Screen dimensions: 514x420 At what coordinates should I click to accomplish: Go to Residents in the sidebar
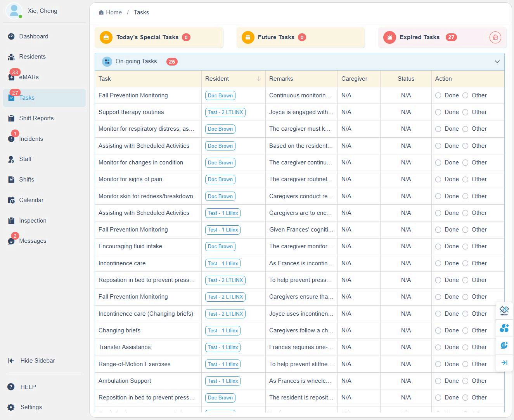click(x=32, y=57)
